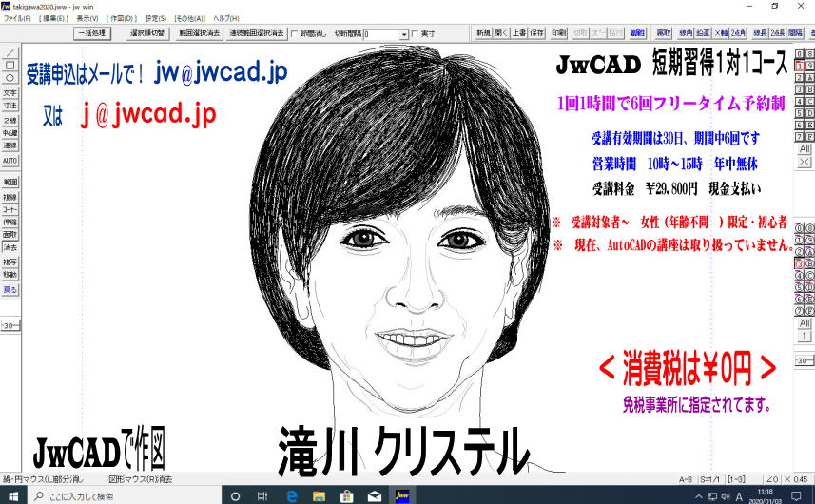815x504 pixels.
Task: Activate the 文字 text tool
Action: [10, 93]
